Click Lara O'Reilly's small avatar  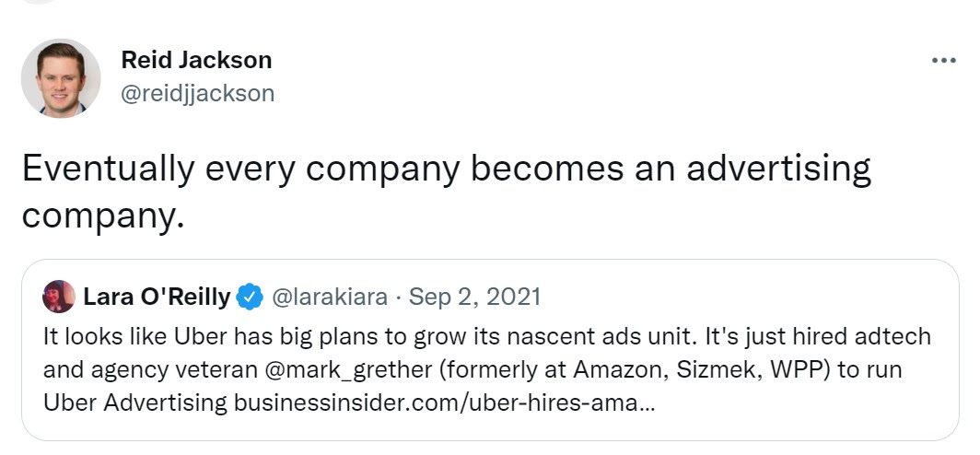click(59, 297)
